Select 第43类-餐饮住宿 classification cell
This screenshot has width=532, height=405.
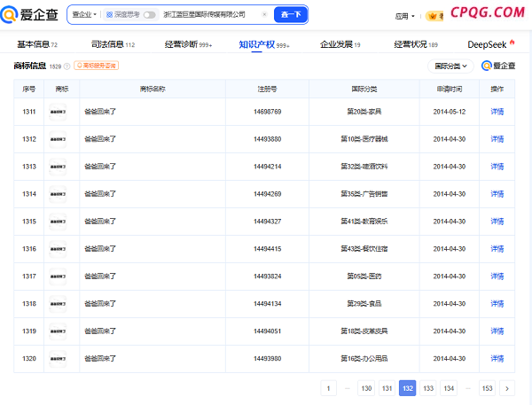click(x=364, y=249)
